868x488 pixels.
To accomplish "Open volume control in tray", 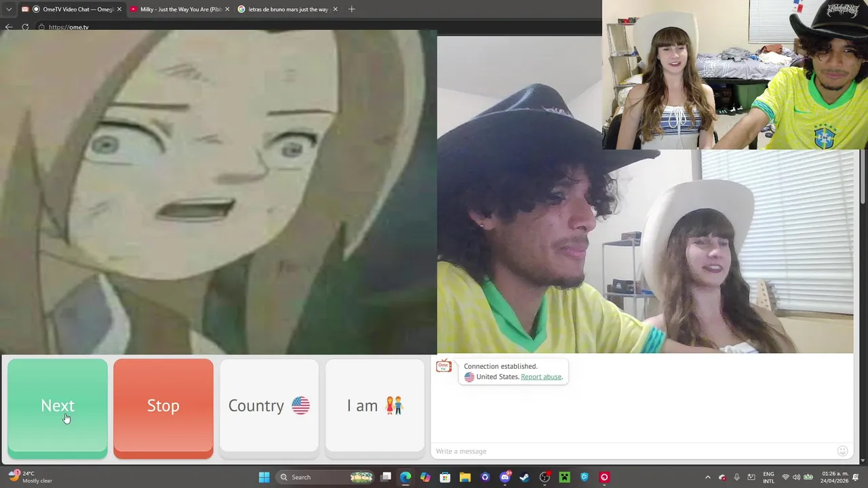I will pos(796,477).
